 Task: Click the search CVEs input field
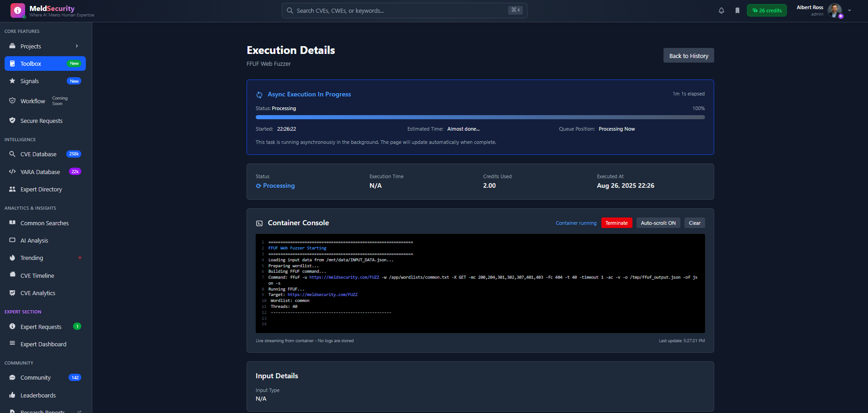tap(405, 11)
